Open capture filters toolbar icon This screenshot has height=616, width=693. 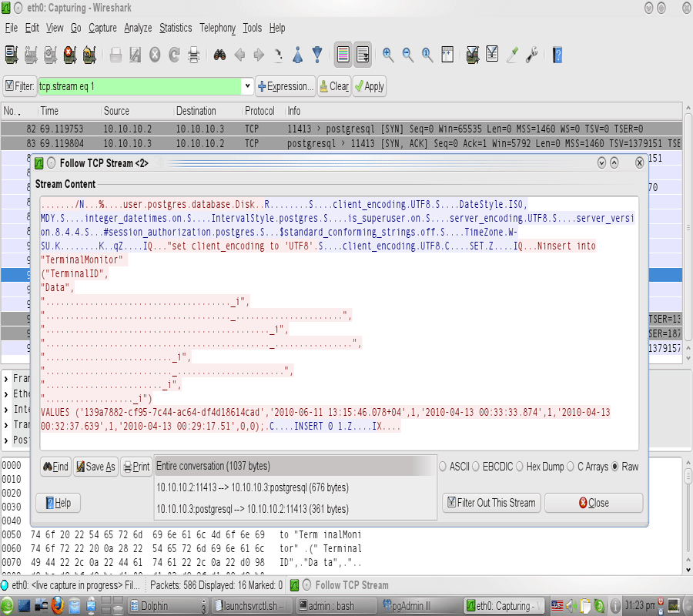pos(473,55)
